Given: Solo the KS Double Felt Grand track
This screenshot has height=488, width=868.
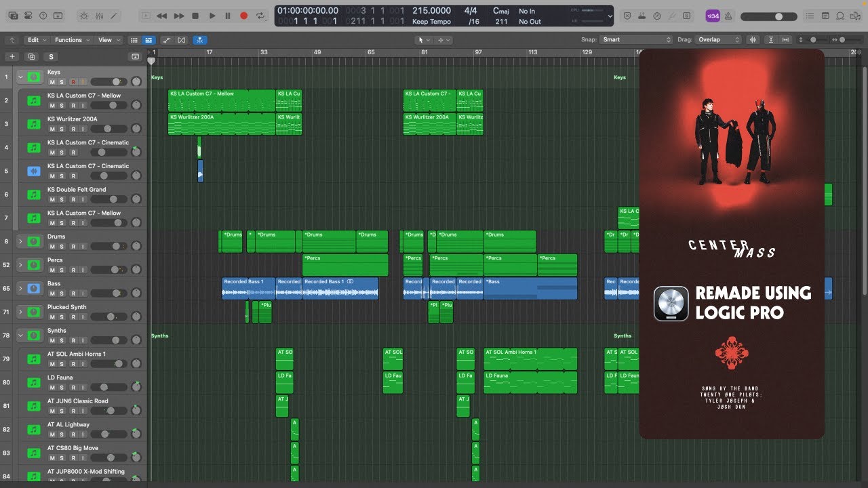Looking at the screenshot, I should click(62, 199).
